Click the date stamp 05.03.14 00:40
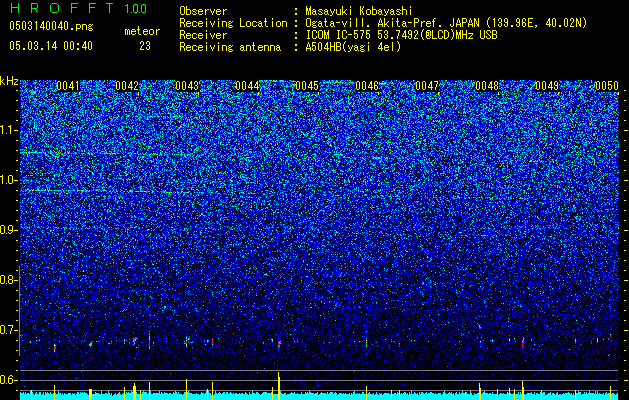Screen dimensions: 629x400 [x=51, y=46]
